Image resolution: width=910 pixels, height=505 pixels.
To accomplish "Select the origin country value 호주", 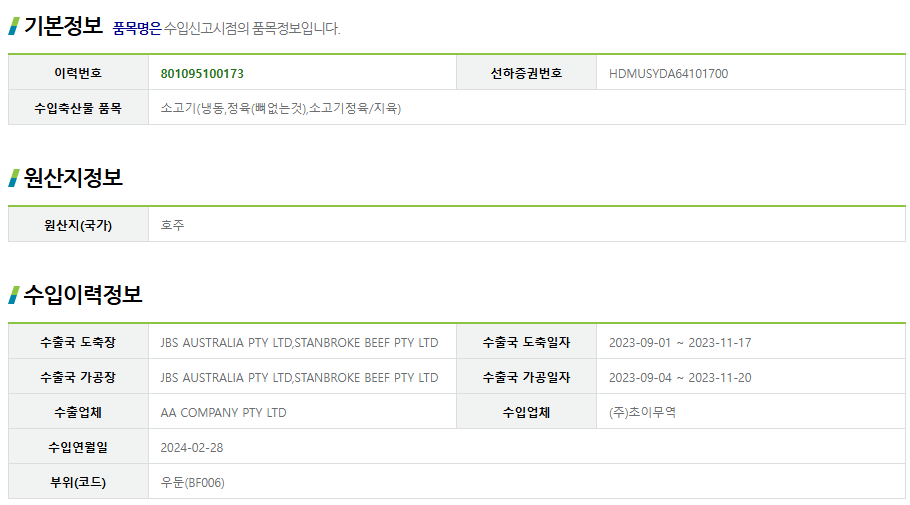I will [x=173, y=225].
